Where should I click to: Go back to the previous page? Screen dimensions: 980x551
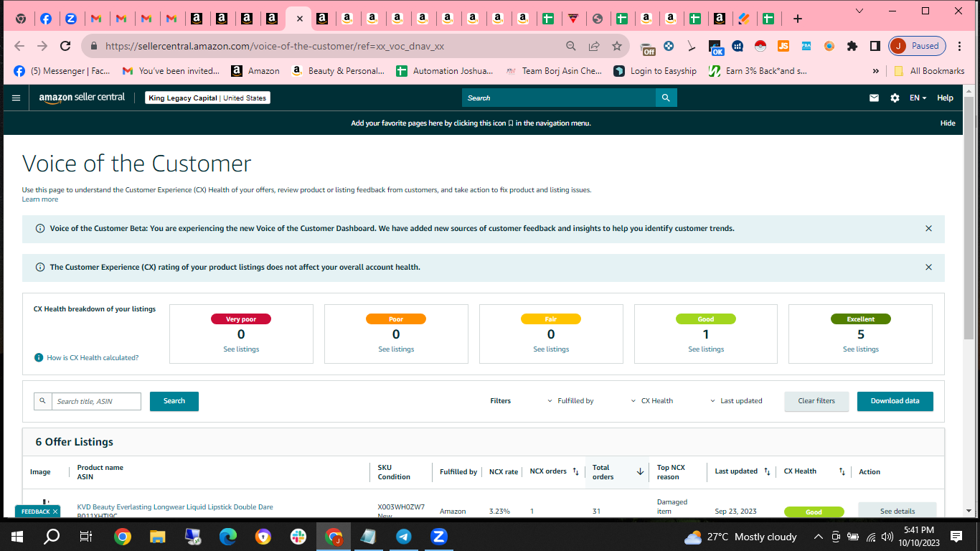click(19, 46)
